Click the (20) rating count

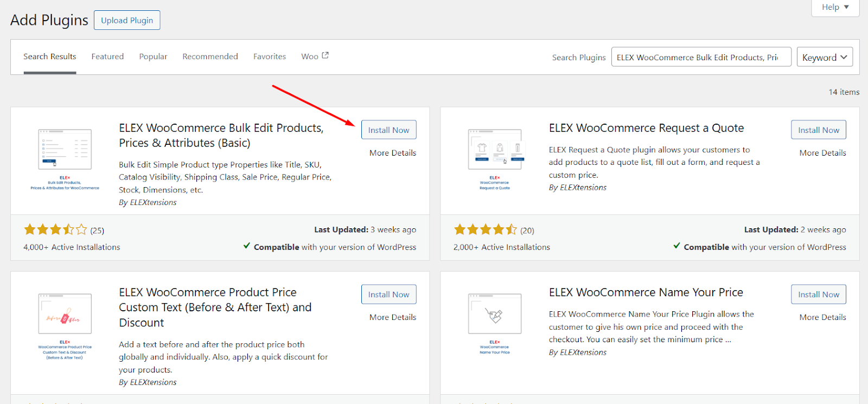pyautogui.click(x=527, y=230)
